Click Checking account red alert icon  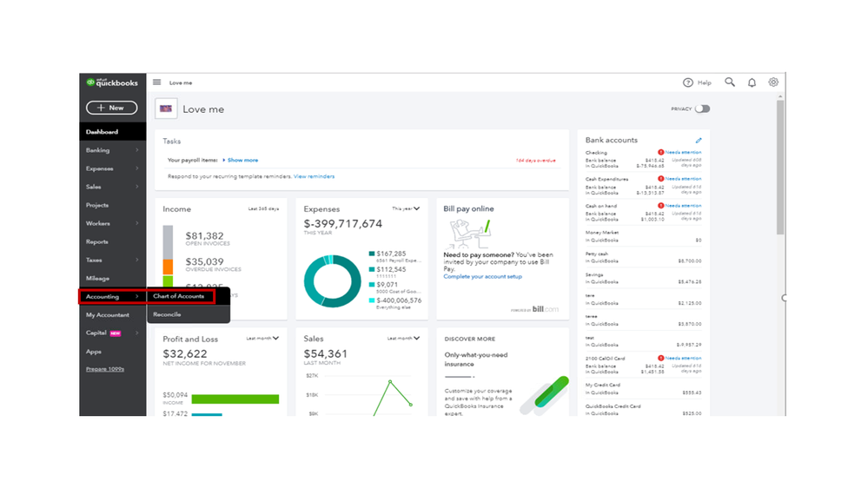(660, 152)
